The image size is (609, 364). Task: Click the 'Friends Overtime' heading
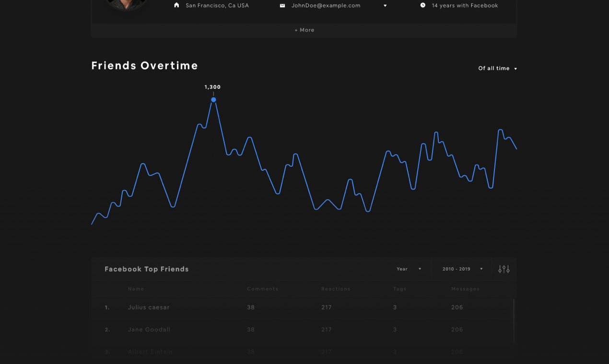144,66
